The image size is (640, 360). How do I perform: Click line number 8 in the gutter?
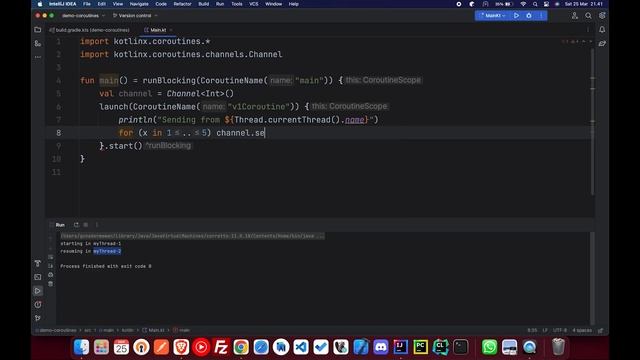tap(58, 133)
